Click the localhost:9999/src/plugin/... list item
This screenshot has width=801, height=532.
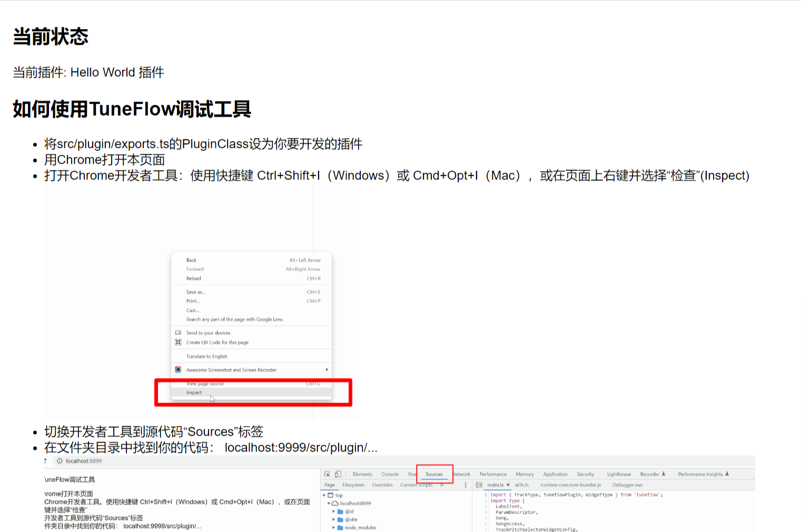[x=211, y=448]
